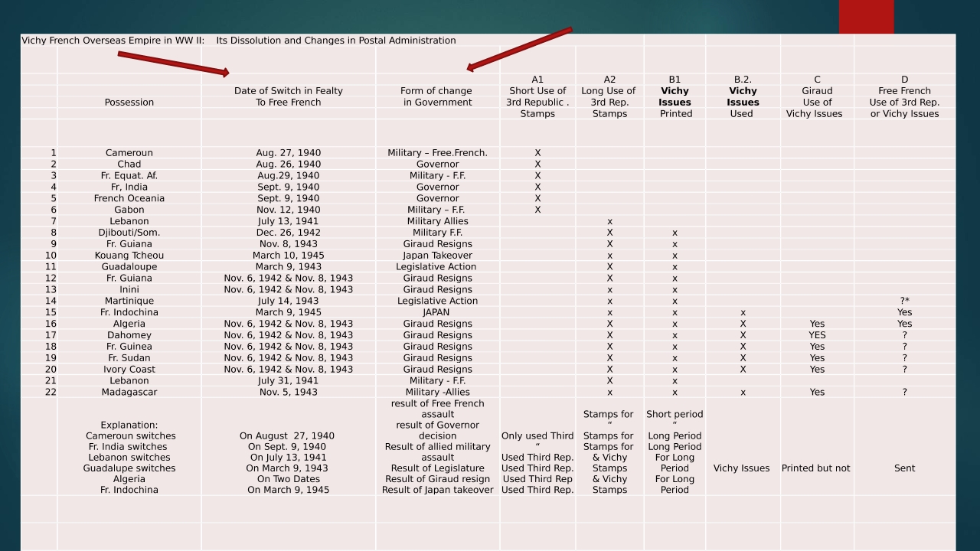Click row number 11
This screenshot has height=551, width=980.
[51, 267]
